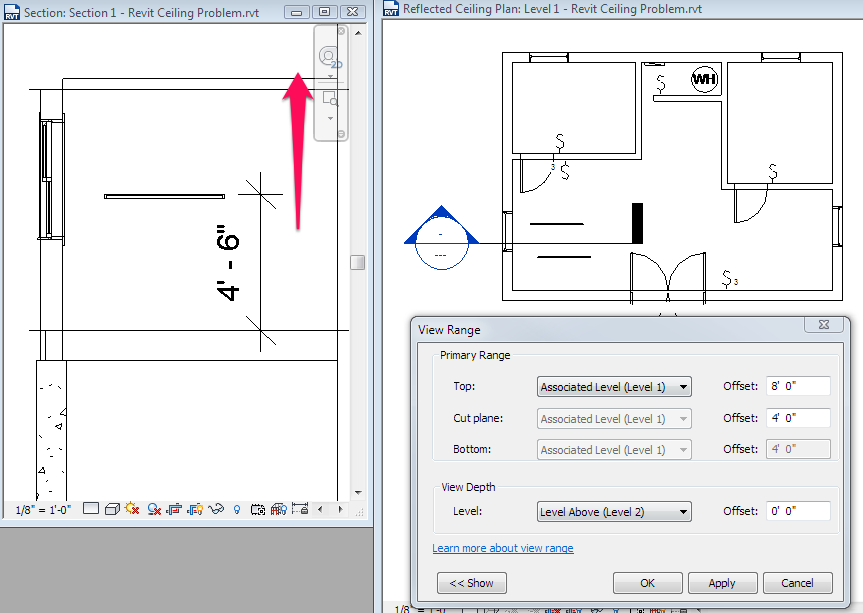This screenshot has width=863, height=613.
Task: Click the Crop View icon
Action: click(176, 509)
